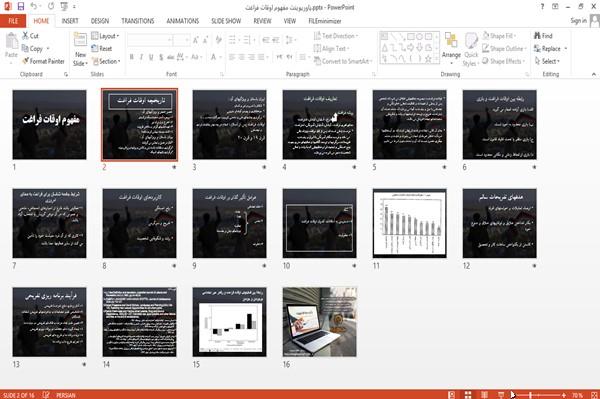Open the Layout dropdown
This screenshot has width=600, height=399.
point(105,36)
